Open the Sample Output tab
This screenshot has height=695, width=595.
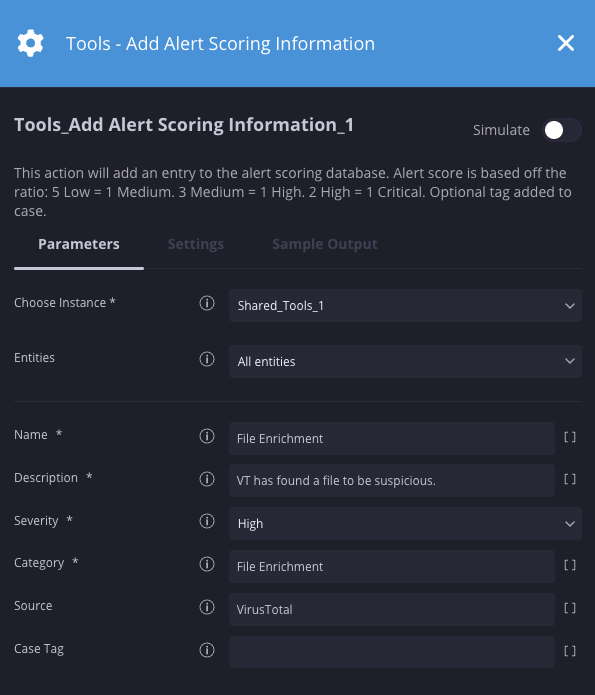(x=325, y=244)
